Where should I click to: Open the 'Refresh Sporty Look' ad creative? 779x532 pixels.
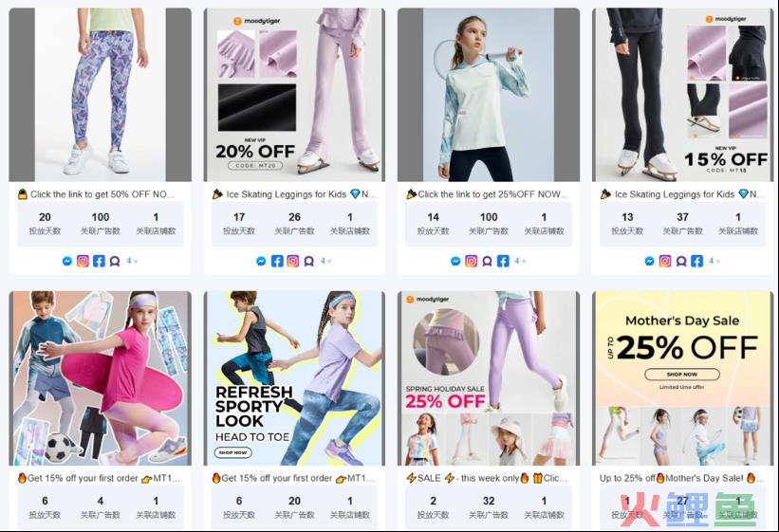click(294, 378)
